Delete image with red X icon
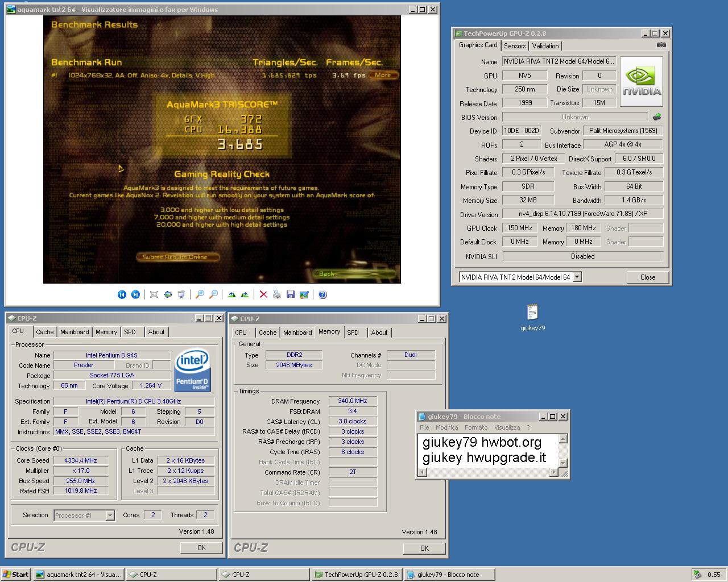The image size is (728, 582). [263, 294]
